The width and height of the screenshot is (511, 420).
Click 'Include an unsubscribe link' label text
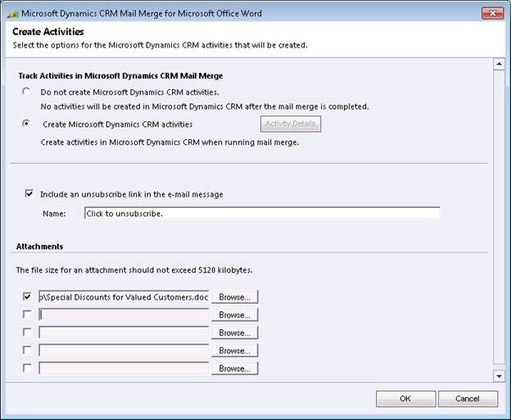pos(132,194)
